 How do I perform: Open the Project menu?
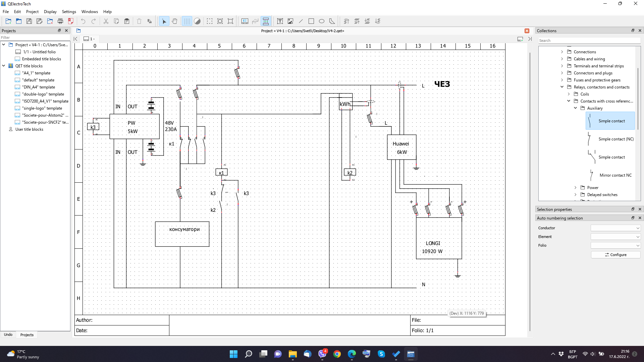click(32, 12)
